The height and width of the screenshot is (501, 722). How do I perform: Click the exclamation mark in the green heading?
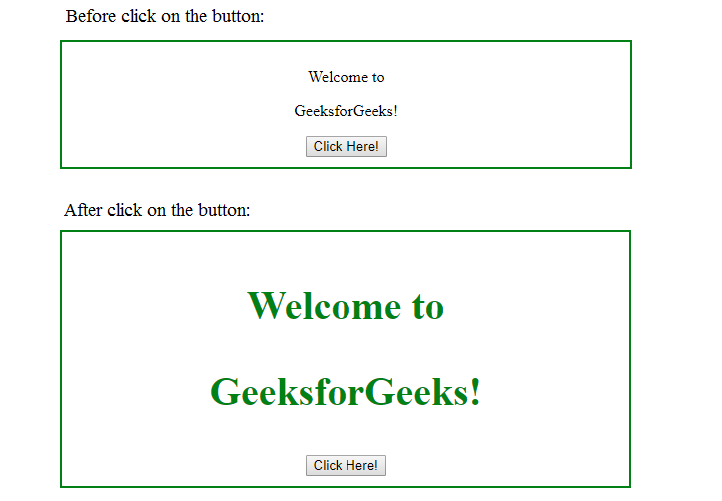pyautogui.click(x=475, y=391)
